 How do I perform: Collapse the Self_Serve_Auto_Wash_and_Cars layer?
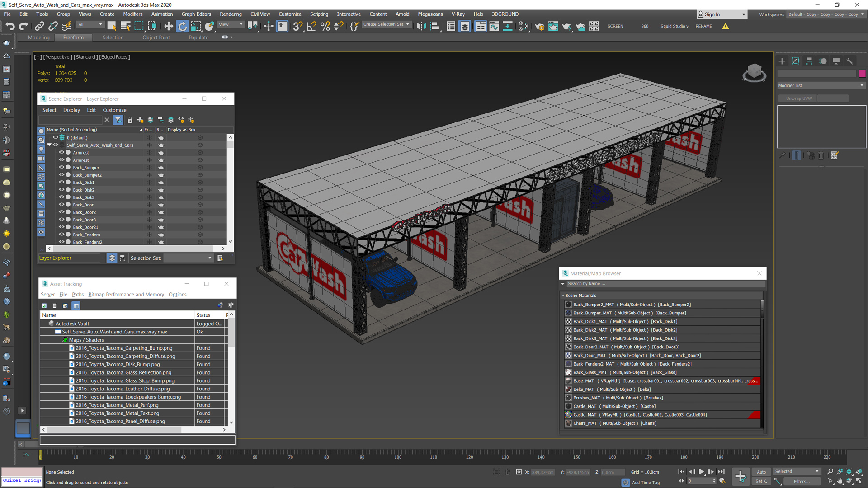click(49, 145)
